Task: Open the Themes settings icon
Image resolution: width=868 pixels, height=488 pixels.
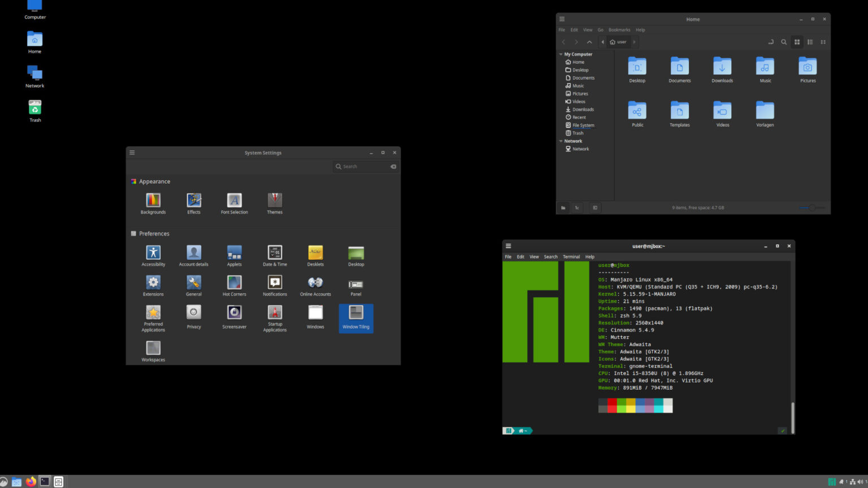Action: tap(275, 199)
